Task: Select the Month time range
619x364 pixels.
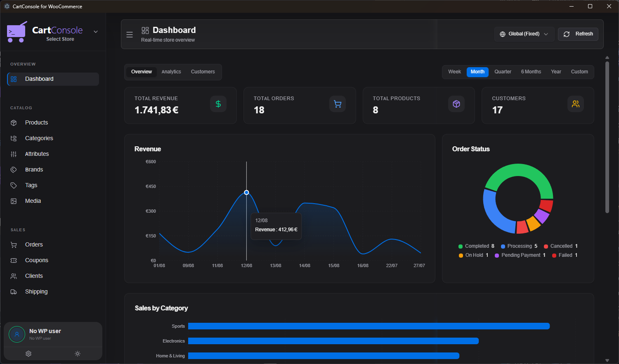Action: coord(477,72)
